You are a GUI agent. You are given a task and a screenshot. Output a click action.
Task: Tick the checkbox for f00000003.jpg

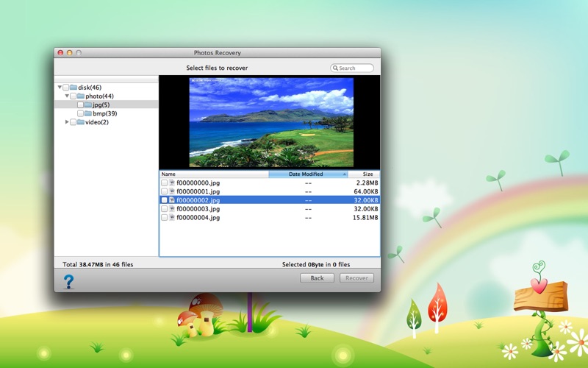pos(164,209)
